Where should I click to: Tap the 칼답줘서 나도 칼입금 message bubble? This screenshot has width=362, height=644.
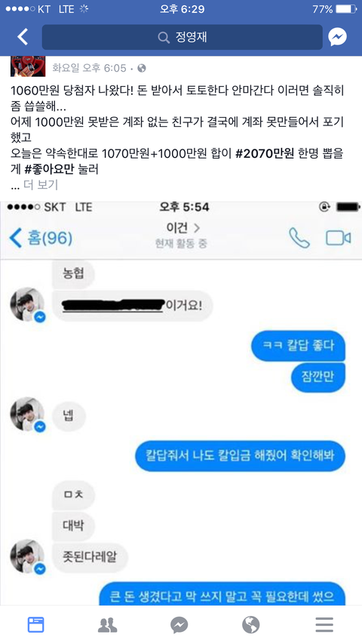point(240,456)
